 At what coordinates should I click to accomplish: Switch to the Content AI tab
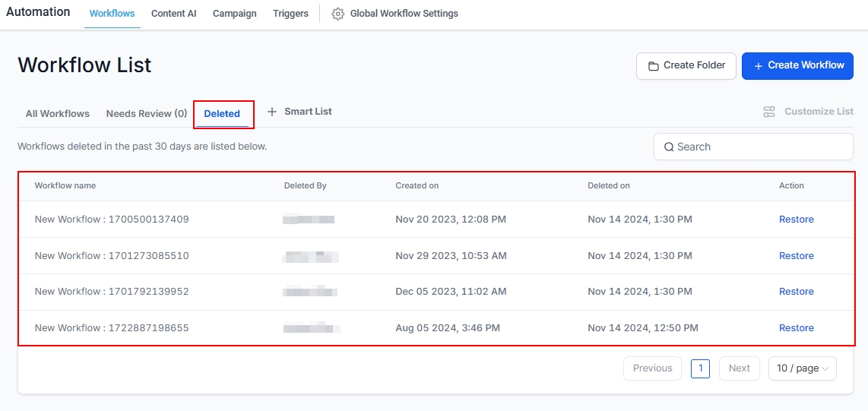click(x=173, y=14)
